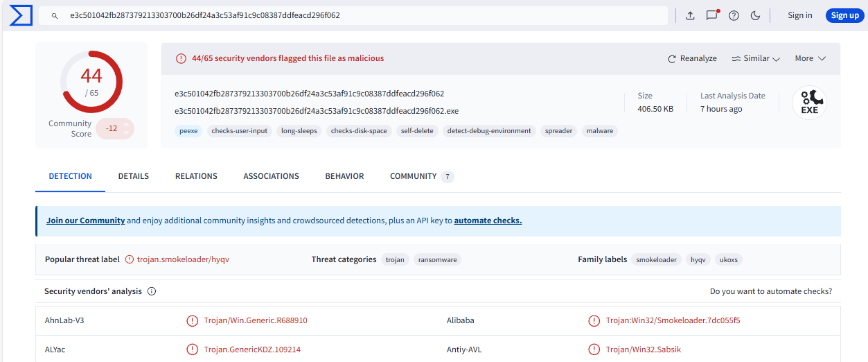
Task: Click the Trojan/Win.Generic.R688910 detection result
Action: (x=256, y=320)
